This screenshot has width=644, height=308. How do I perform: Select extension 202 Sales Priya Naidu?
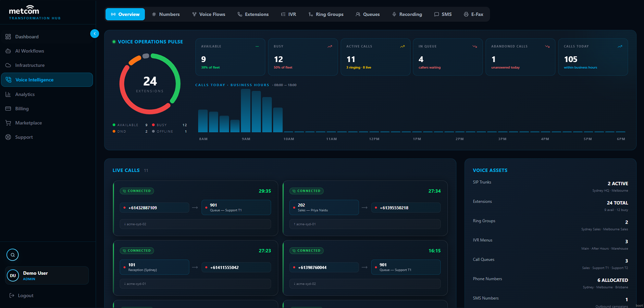(324, 207)
